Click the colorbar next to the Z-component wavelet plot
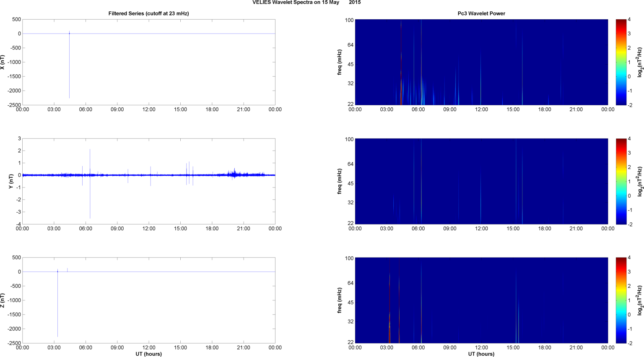This screenshot has width=644, height=357. point(621,300)
